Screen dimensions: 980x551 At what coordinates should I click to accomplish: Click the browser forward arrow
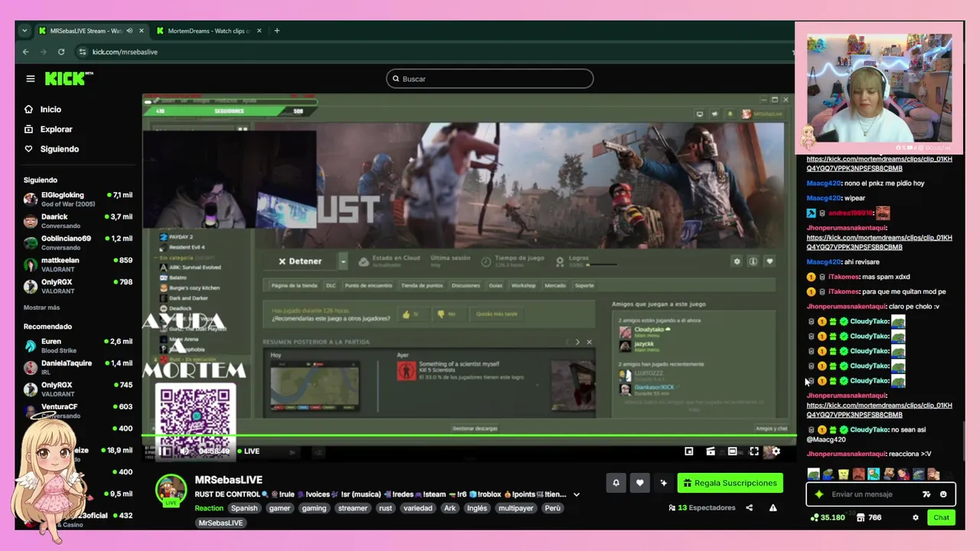43,52
